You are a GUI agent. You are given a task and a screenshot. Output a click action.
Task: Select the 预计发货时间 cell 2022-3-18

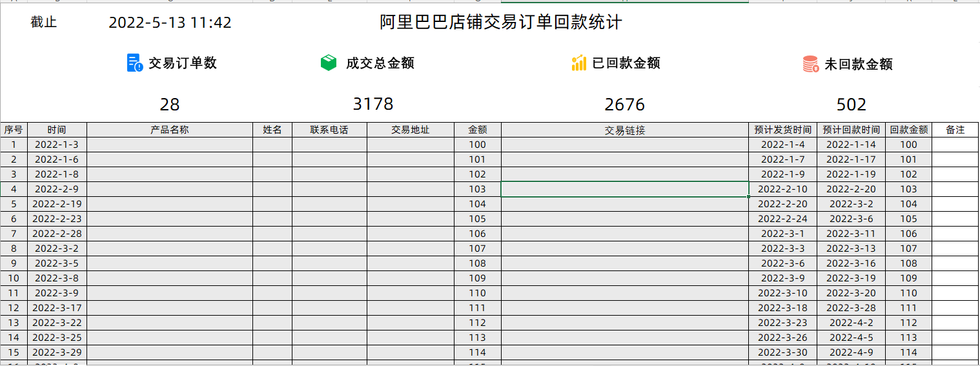pos(783,308)
